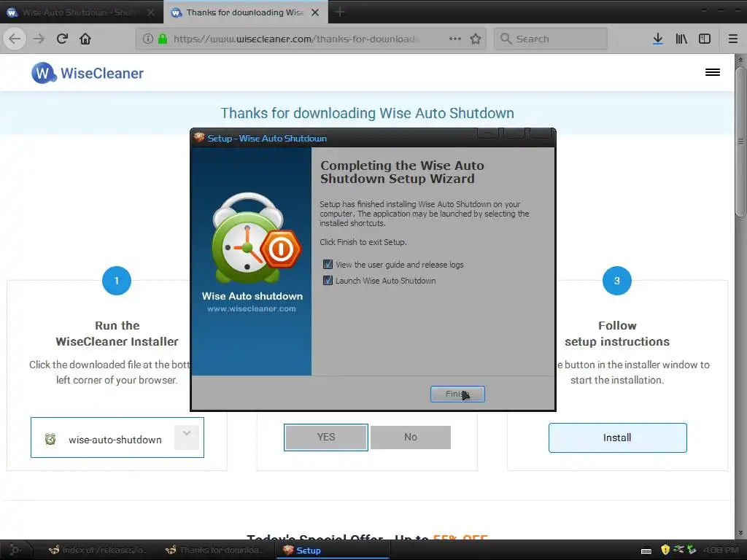
Task: Open the taskbar start menu icon
Action: pyautogui.click(x=15, y=550)
